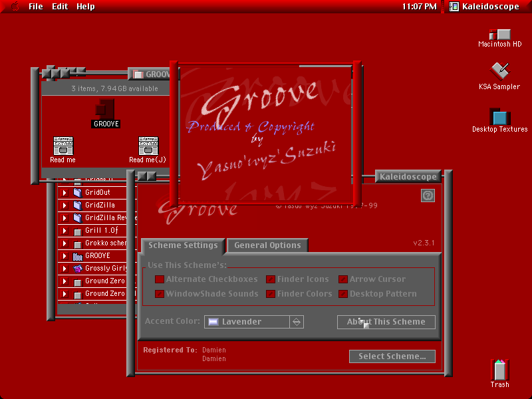This screenshot has height=399, width=532.
Task: Click the GridOut folder icon
Action: click(x=78, y=193)
